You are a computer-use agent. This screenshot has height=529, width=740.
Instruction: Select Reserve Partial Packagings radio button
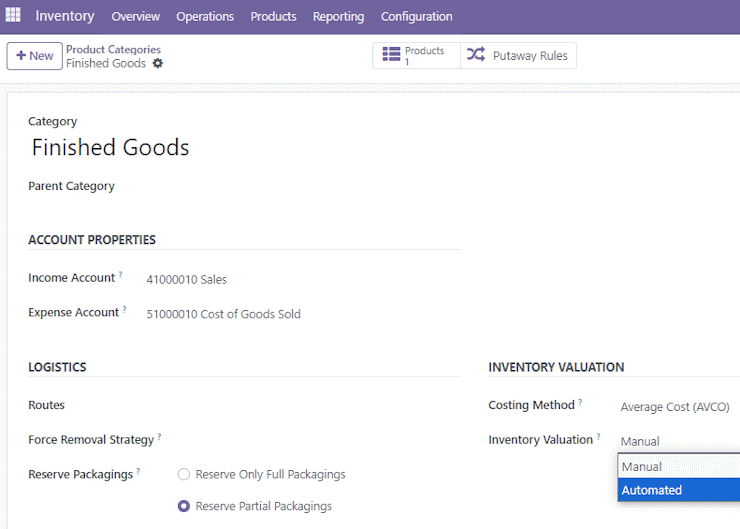click(184, 506)
